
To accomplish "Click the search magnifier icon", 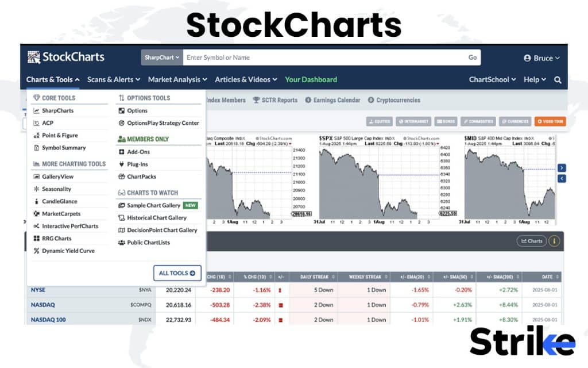I will (x=558, y=80).
